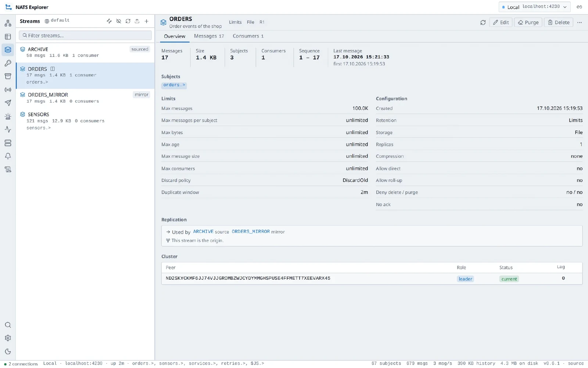Viewport: 588px width, 368px height.
Task: Select the ORDERS_MIRROR stream row
Action: 85,98
